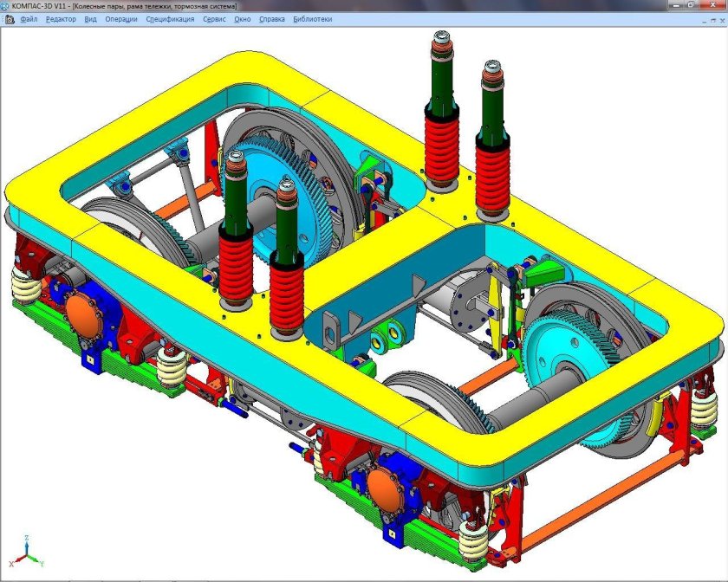Screen dimensions: 728x582
Task: Click the document icon left of Файл
Action: point(8,18)
